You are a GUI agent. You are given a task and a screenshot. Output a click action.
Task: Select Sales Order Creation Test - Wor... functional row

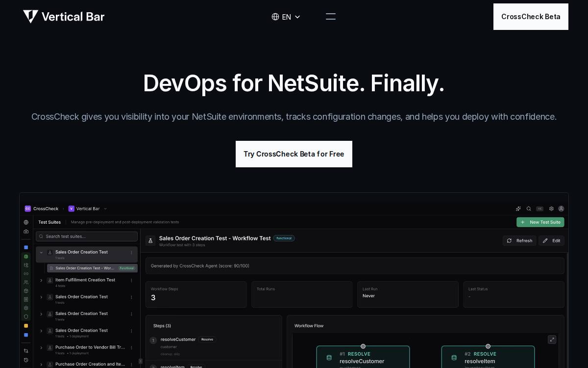(92, 268)
